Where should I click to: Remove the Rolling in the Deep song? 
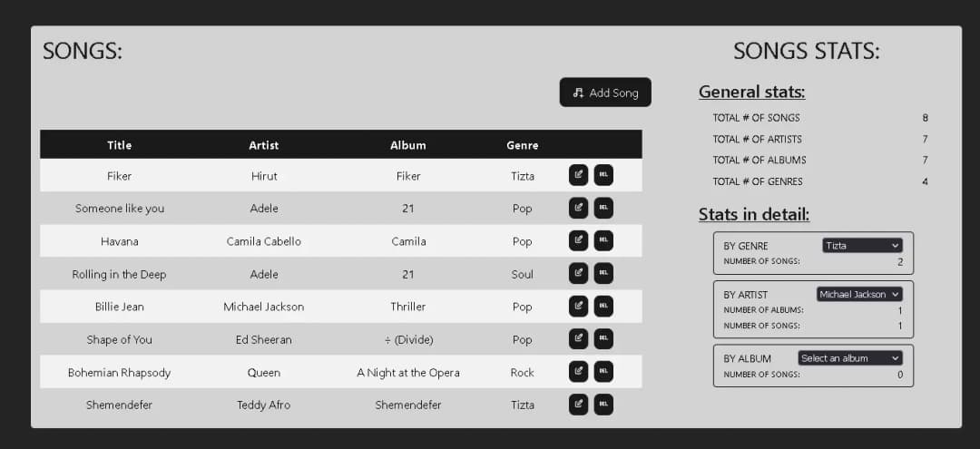coord(603,273)
